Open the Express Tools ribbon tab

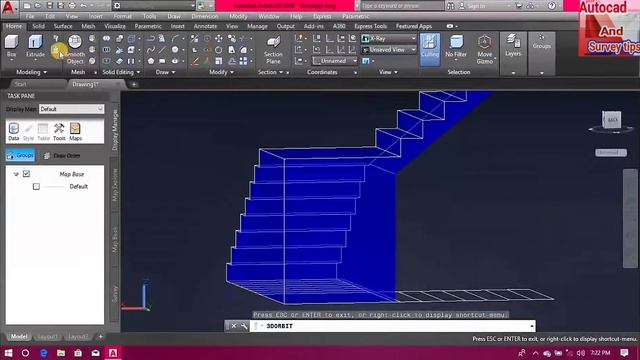tap(371, 26)
